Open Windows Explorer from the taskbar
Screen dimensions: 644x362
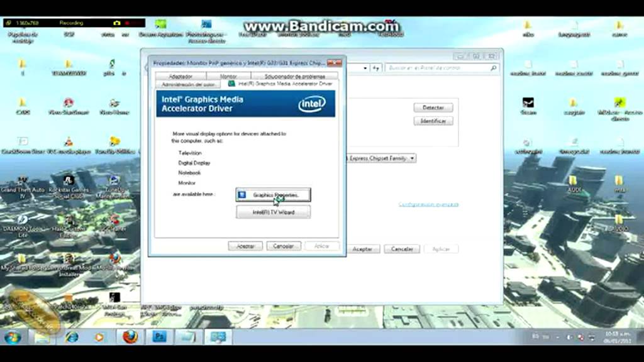click(x=42, y=337)
